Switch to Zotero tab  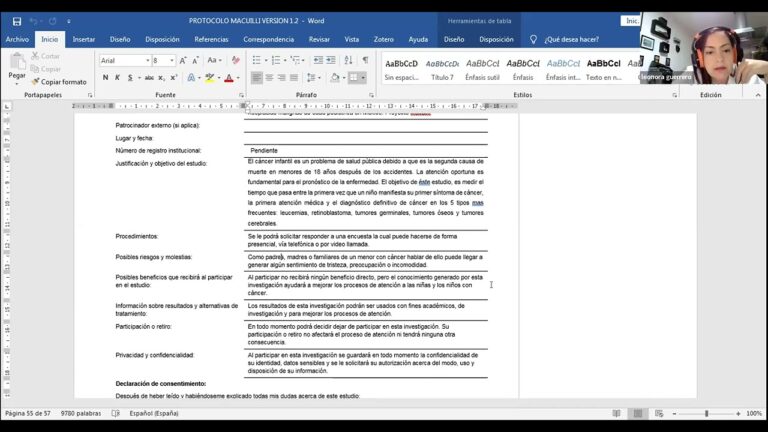point(384,39)
